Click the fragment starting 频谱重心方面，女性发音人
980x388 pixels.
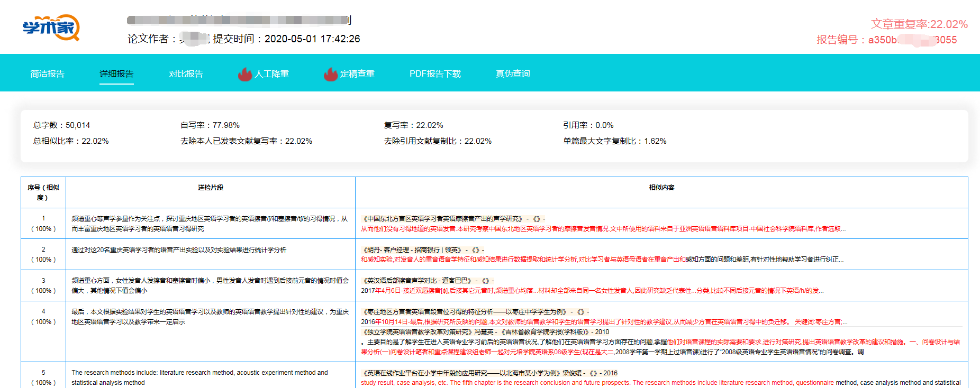coord(210,285)
